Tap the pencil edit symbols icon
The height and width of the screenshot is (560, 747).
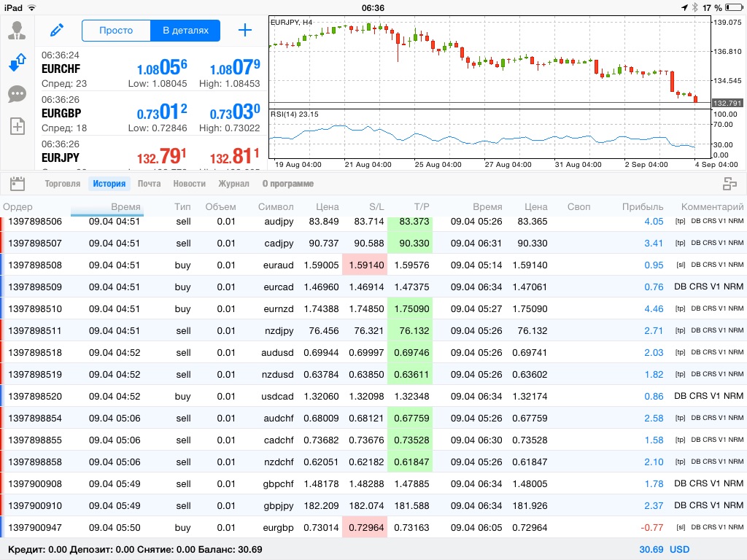[57, 30]
